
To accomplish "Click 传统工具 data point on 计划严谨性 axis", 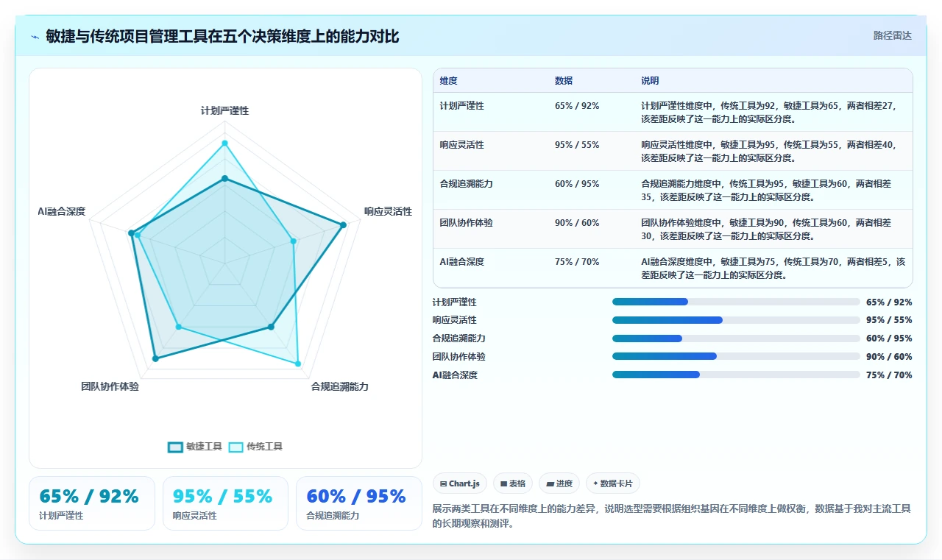I will click(x=224, y=143).
